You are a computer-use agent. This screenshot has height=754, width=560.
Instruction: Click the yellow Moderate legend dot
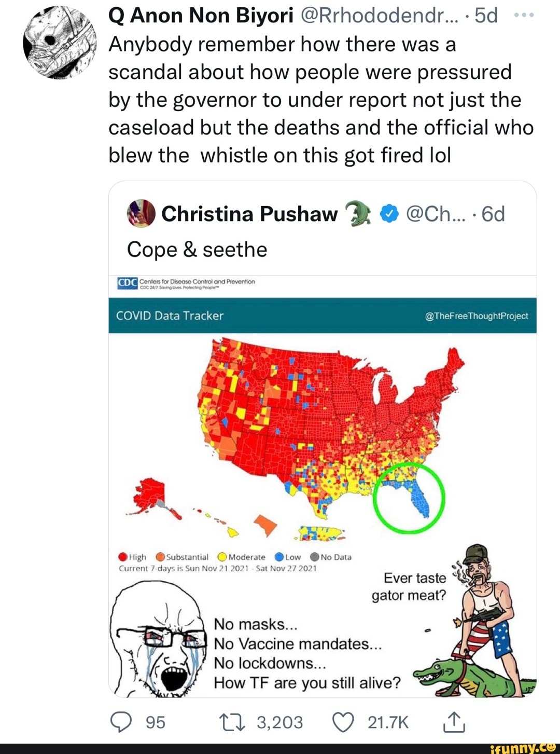coord(222,557)
